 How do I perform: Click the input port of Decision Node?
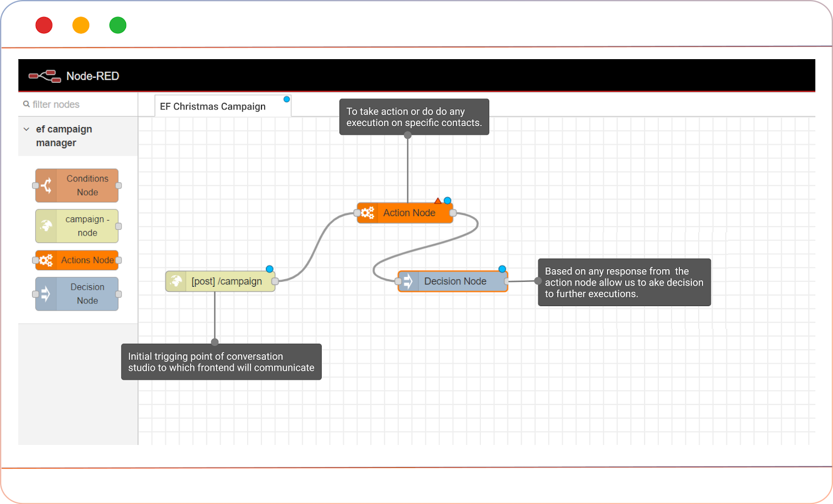(399, 281)
